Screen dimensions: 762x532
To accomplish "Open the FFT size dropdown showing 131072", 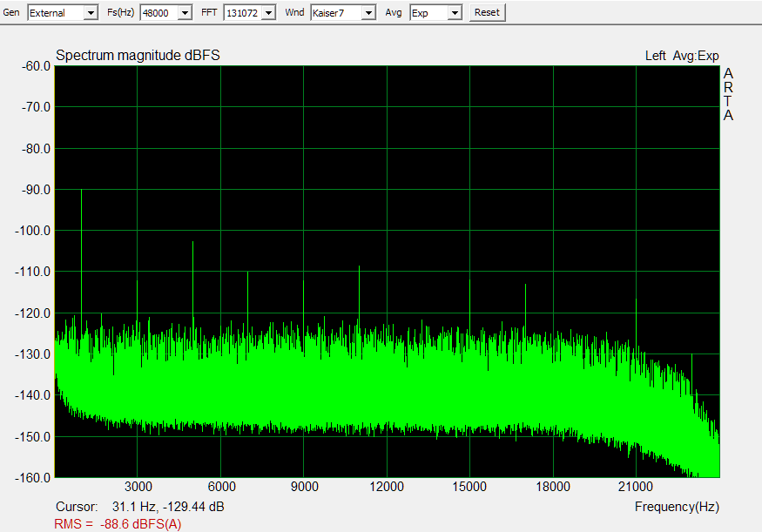I will pos(250,13).
